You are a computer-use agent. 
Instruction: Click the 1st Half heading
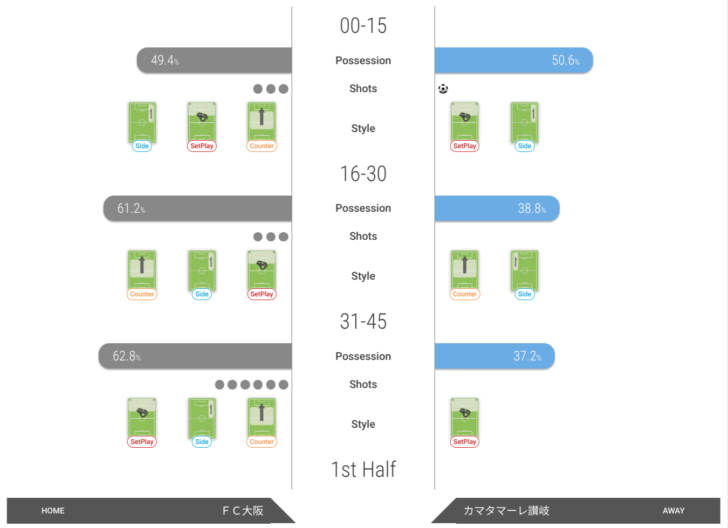(363, 469)
